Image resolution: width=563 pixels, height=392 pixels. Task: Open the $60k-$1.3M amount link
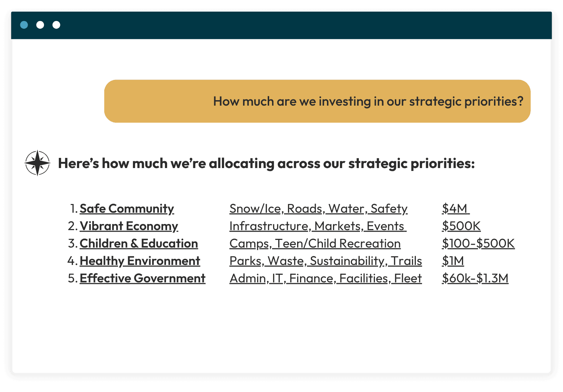pos(475,278)
